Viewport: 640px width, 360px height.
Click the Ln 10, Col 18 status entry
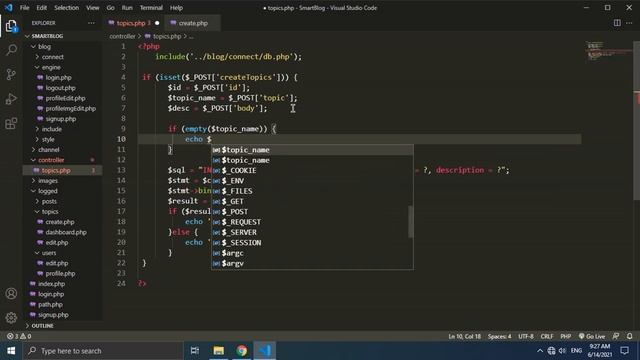(x=464, y=336)
